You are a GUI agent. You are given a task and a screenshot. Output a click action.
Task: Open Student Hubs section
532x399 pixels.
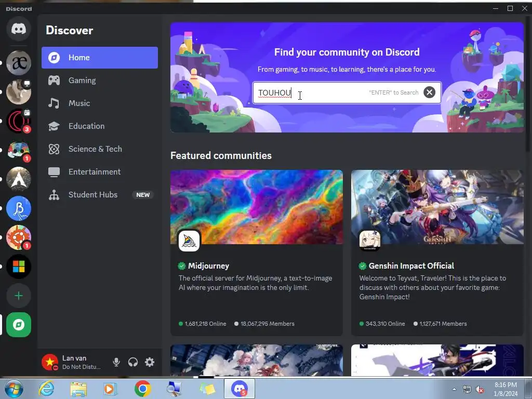[x=100, y=195]
